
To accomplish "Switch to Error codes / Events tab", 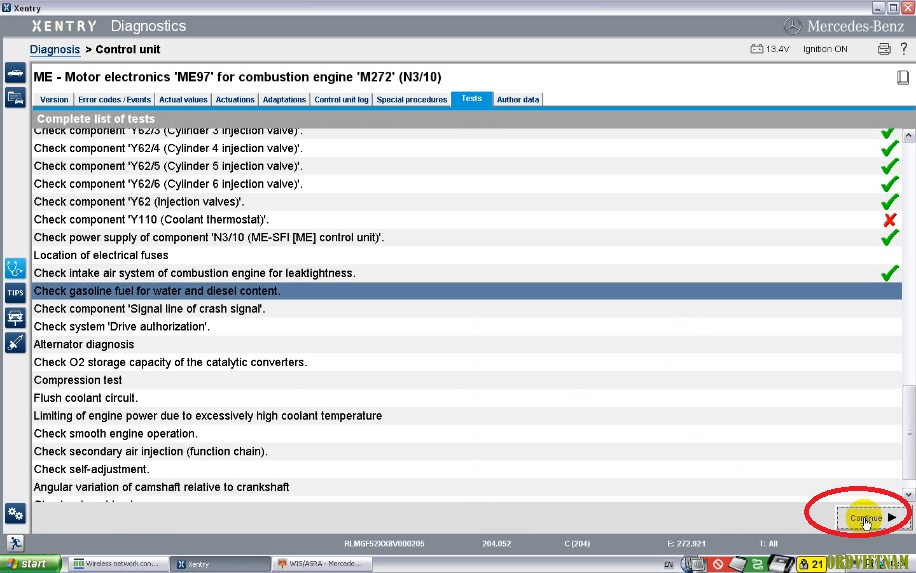I will 114,100.
